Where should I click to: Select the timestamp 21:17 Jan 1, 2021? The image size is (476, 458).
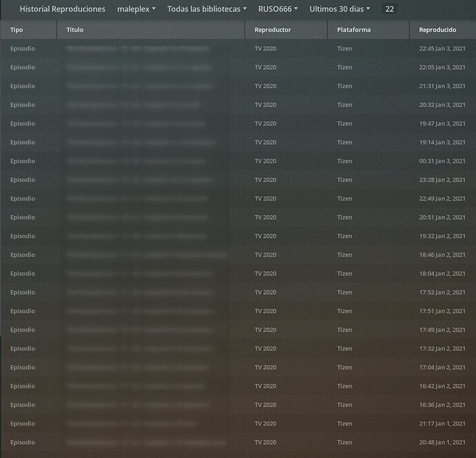pos(442,424)
